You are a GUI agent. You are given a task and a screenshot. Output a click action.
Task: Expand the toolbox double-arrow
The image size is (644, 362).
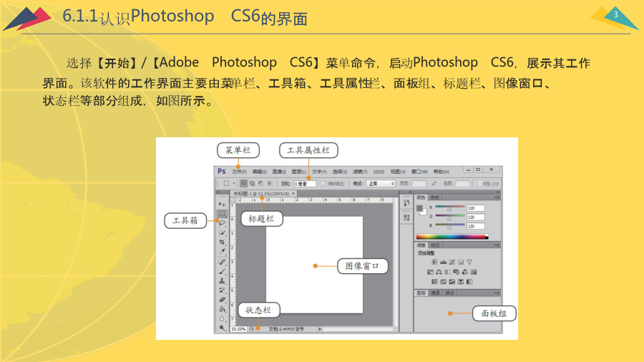coord(218,192)
